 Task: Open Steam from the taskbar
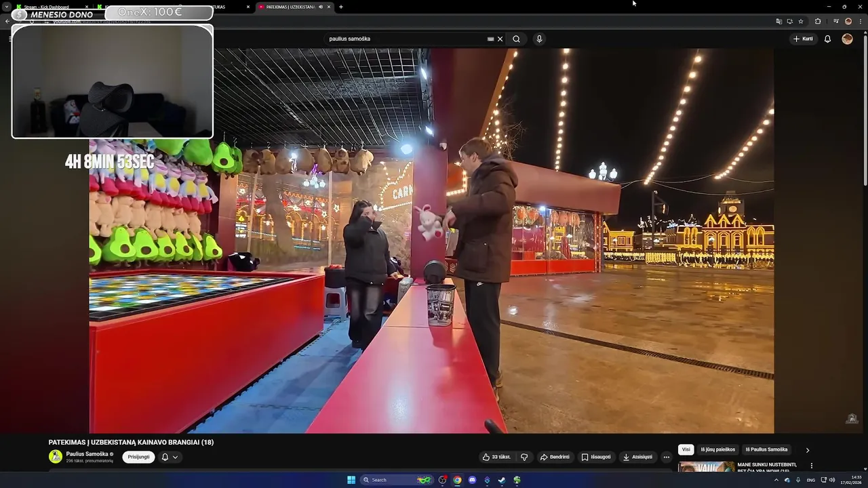[502, 480]
